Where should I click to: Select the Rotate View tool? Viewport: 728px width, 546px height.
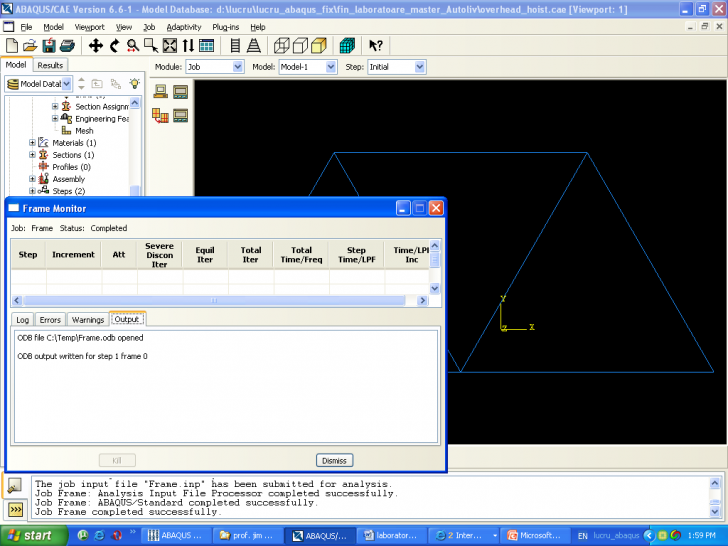[114, 46]
